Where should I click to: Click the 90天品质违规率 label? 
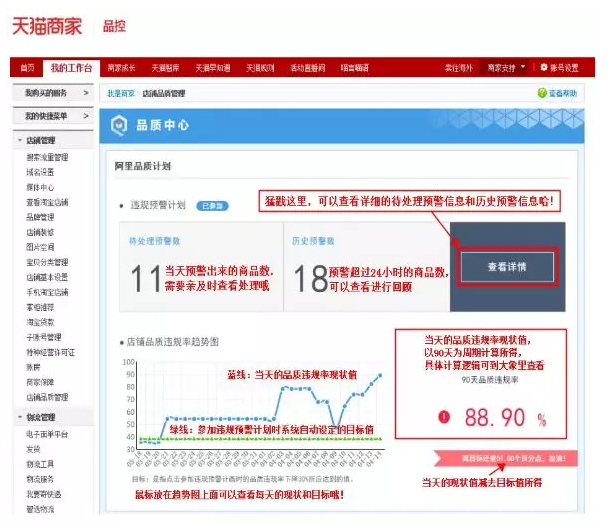tap(490, 380)
